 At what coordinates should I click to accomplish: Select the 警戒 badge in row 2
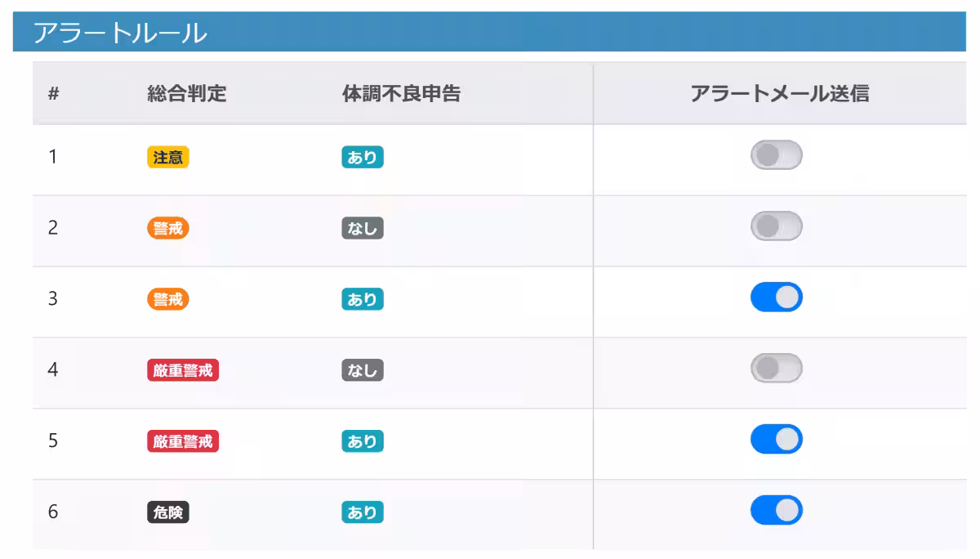[167, 228]
